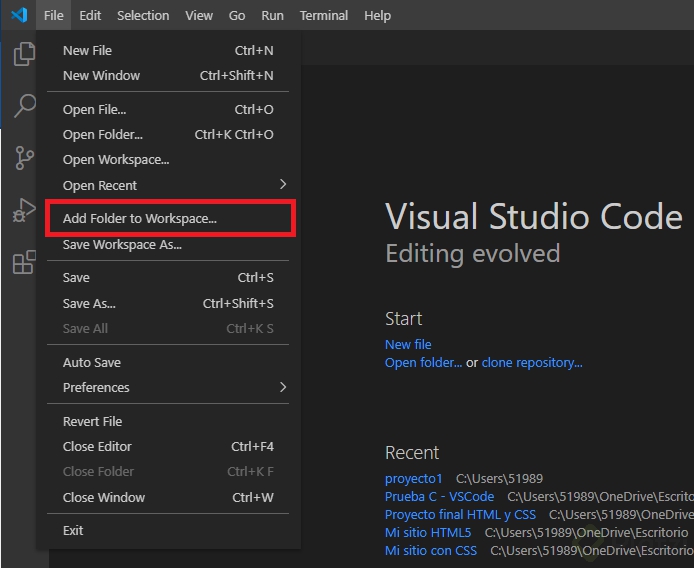Open recent Mi sitio HTML5 project
The height and width of the screenshot is (568, 694).
[x=428, y=533]
